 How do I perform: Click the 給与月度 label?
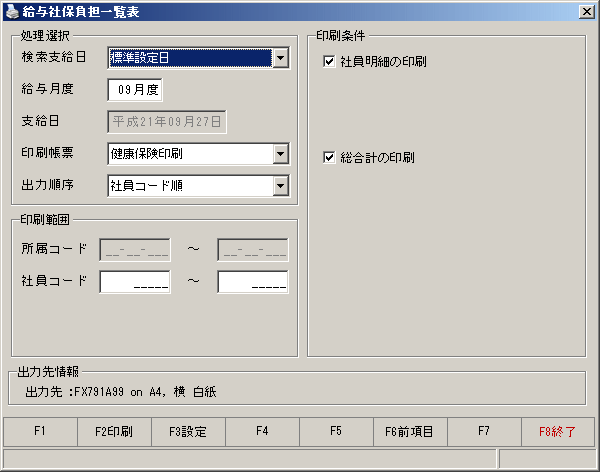[47, 89]
